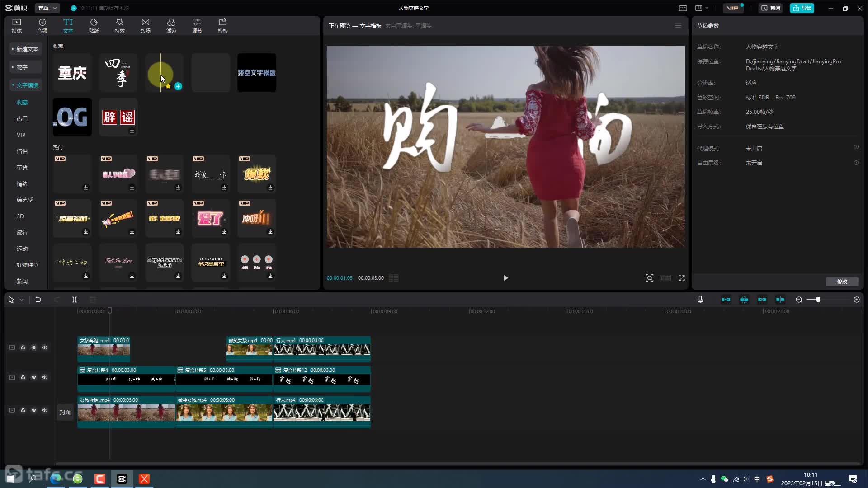Download the Fall In Love template

132,276
